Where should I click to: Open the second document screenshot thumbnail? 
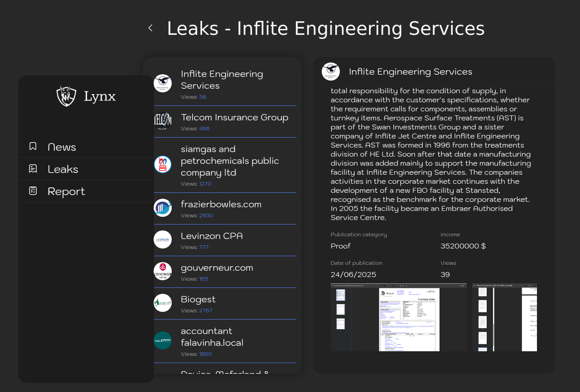tap(504, 317)
